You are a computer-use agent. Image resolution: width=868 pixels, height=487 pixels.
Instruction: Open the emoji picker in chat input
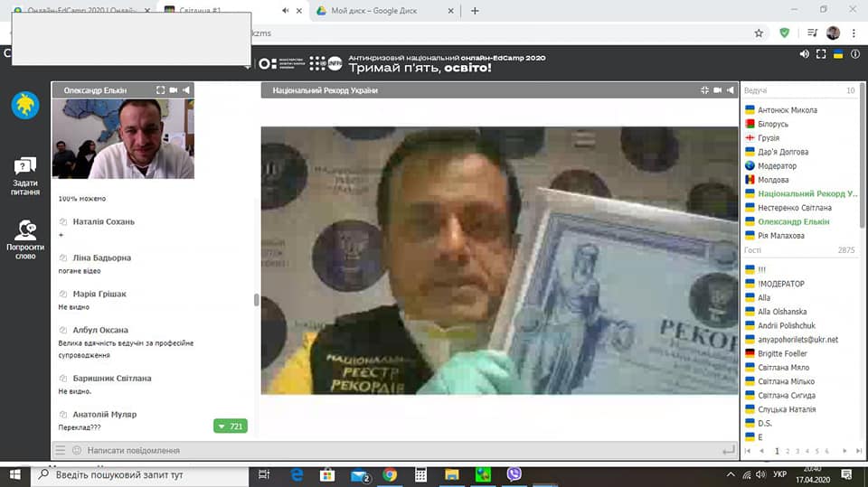click(77, 450)
